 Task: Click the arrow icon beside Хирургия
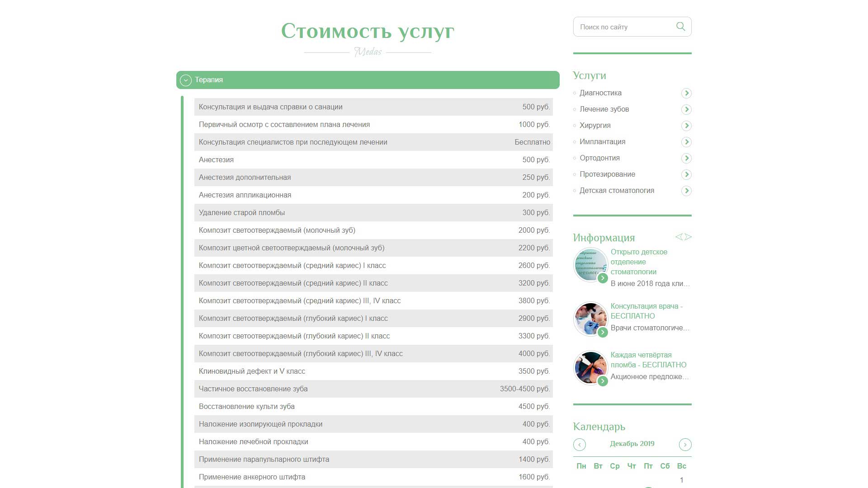pos(687,126)
